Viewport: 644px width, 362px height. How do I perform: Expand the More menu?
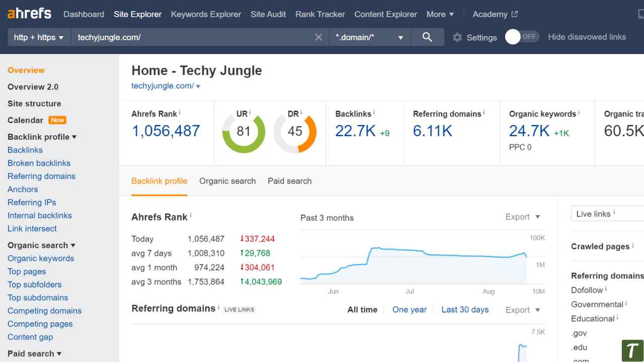point(440,14)
